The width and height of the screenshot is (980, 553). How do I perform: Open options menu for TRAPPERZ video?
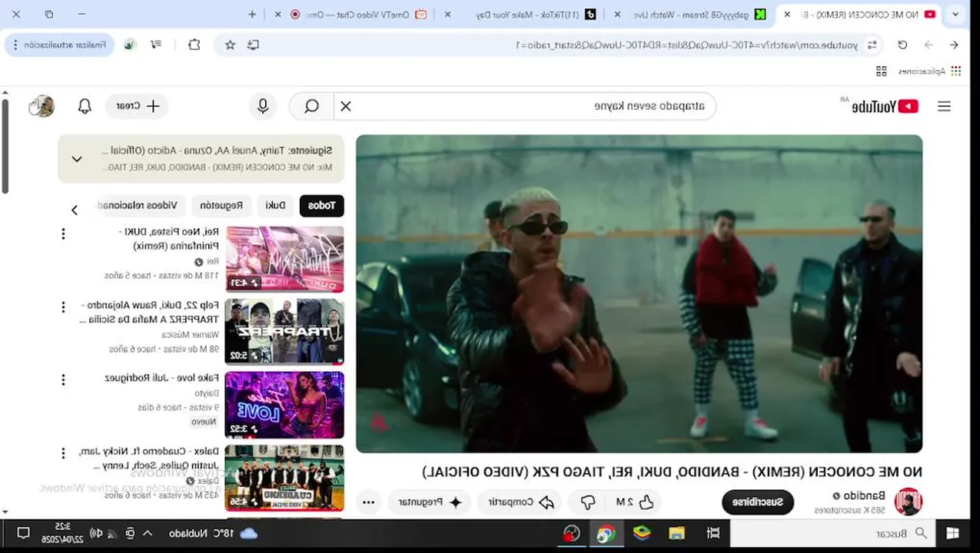point(63,307)
